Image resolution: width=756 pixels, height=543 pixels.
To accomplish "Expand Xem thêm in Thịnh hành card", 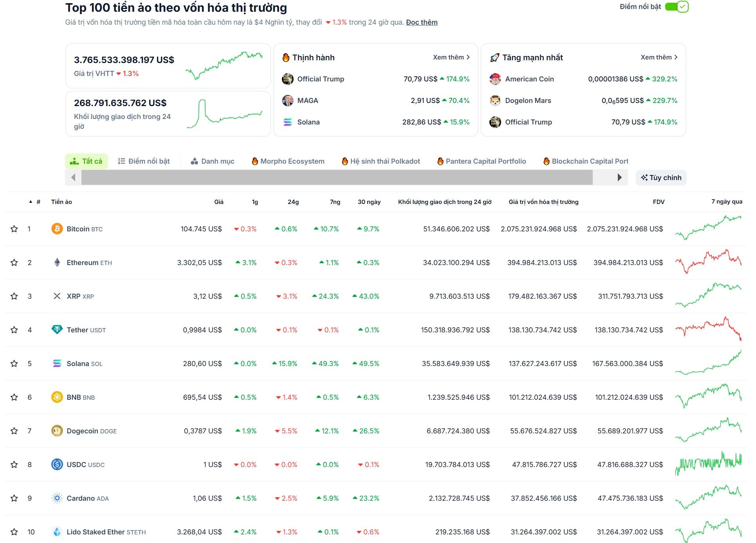I will tap(451, 57).
